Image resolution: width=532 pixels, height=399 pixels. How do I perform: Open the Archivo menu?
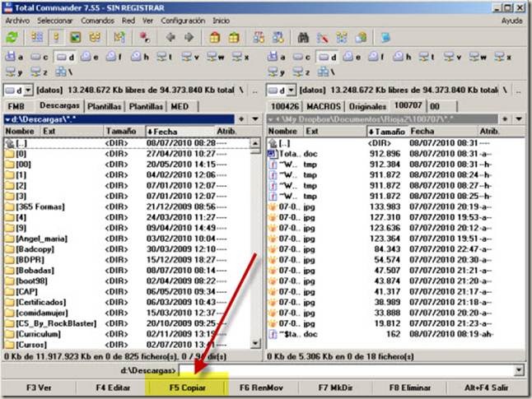click(x=17, y=21)
